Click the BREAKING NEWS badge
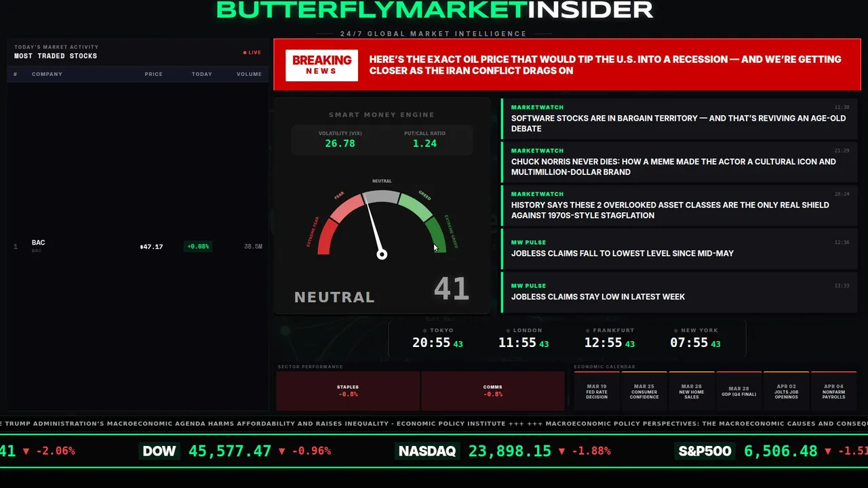This screenshot has height=488, width=868. (321, 65)
